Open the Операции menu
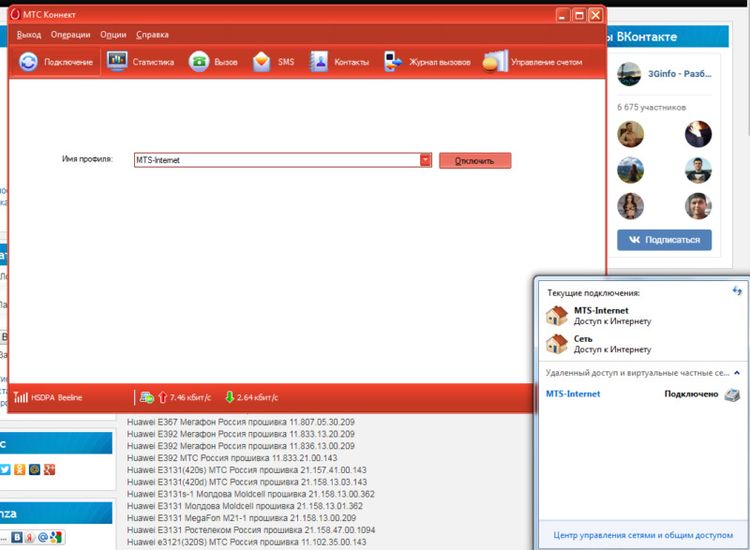The image size is (750, 550). (70, 34)
